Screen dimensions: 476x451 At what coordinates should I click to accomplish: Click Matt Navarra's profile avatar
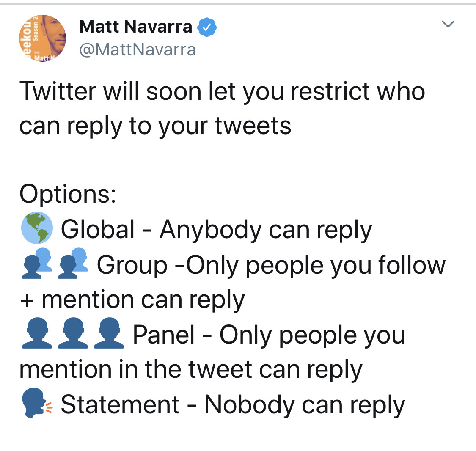point(42,38)
